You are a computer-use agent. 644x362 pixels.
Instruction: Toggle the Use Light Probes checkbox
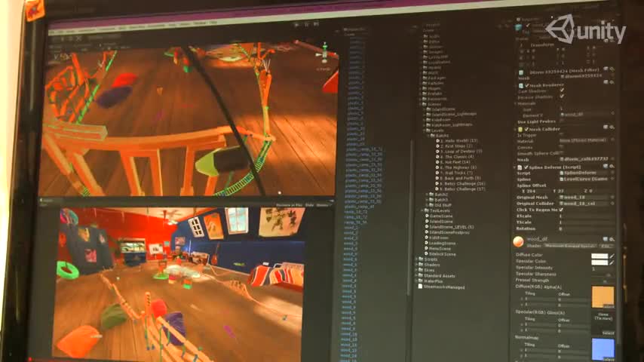coord(562,121)
